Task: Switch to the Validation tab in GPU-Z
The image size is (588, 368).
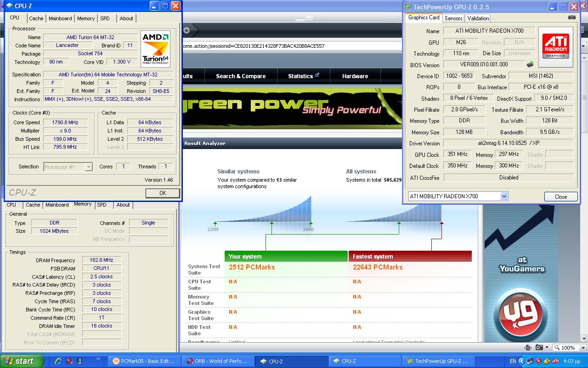Action: pos(478,18)
